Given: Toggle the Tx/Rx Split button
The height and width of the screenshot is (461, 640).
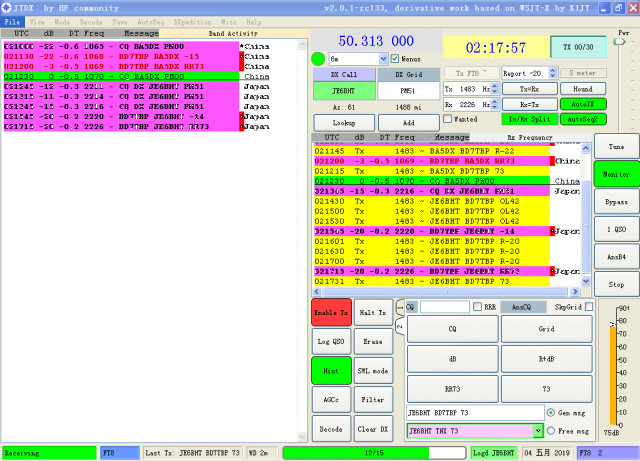Looking at the screenshot, I should [529, 119].
